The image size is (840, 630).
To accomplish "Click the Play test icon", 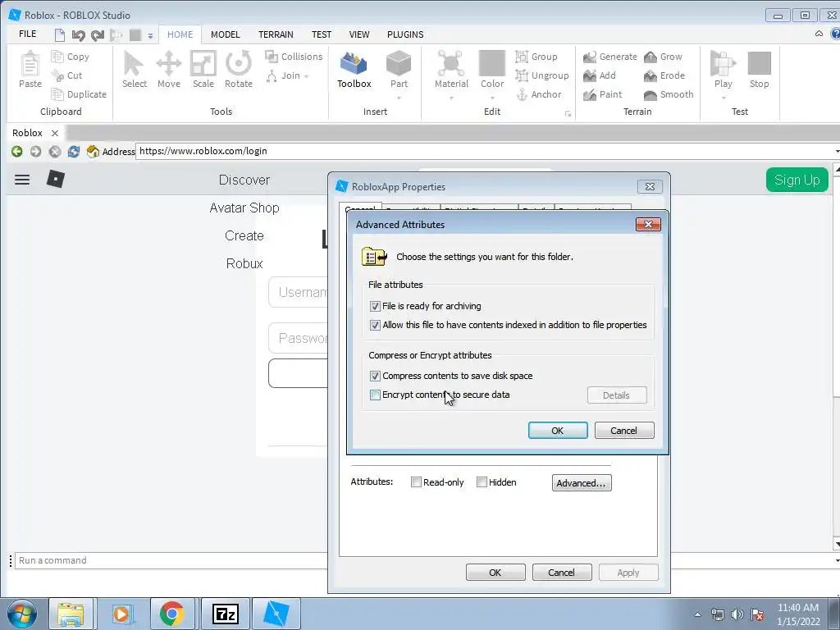I will 723,64.
